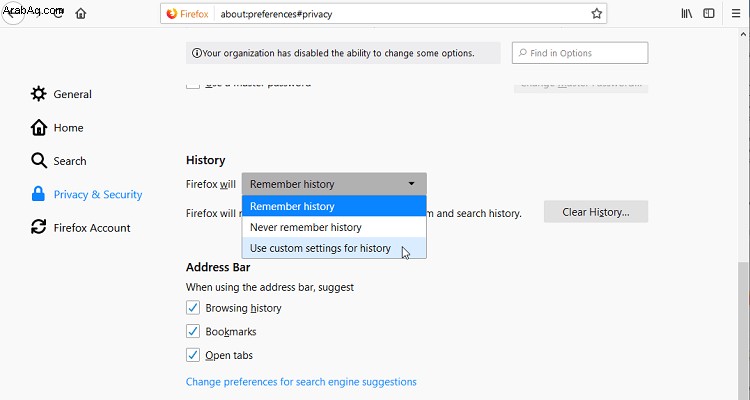Open Firefox Account category
This screenshot has width=750, height=400.
pyautogui.click(x=80, y=228)
